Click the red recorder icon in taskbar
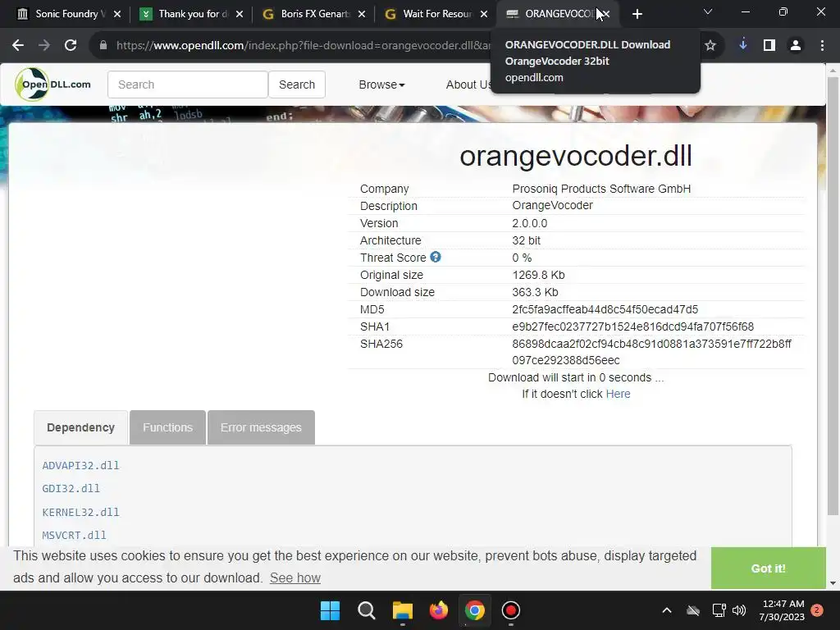Screen dimensions: 840x630 (510, 610)
